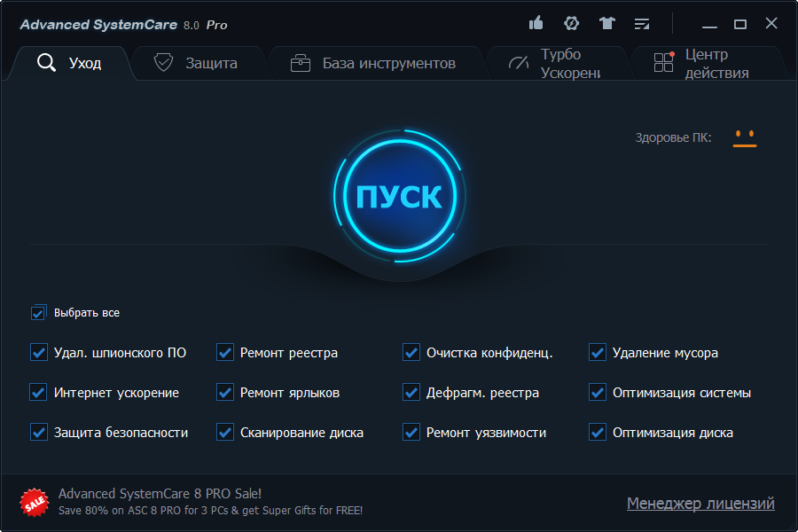The height and width of the screenshot is (532, 798).
Task: Disable Ремонт ярлыков option
Action: pyautogui.click(x=225, y=393)
